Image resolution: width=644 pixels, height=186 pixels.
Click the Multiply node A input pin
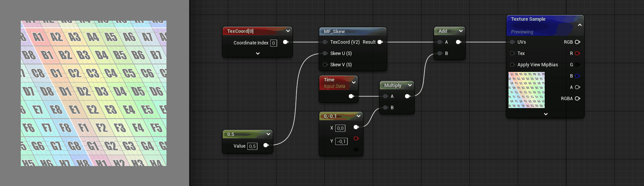click(x=385, y=96)
